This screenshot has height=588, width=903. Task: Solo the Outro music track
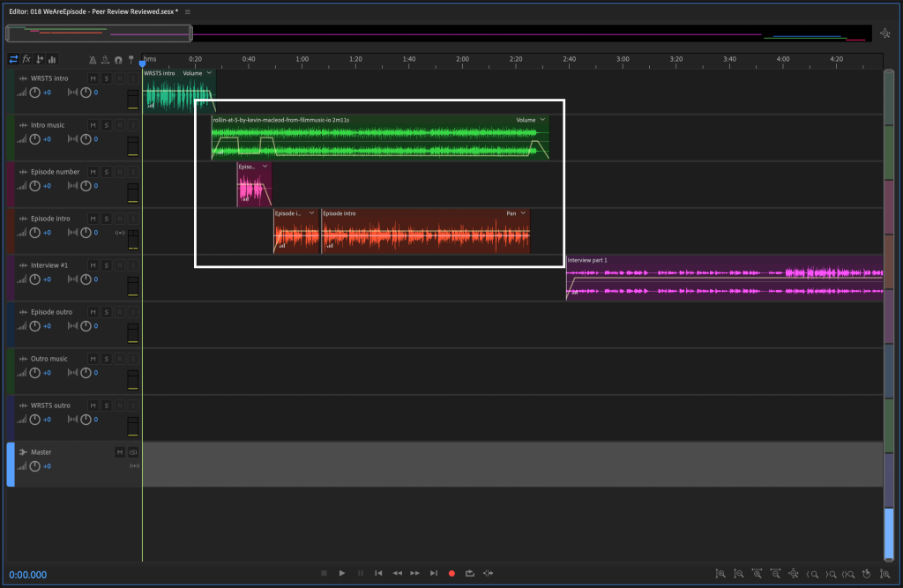pos(106,358)
